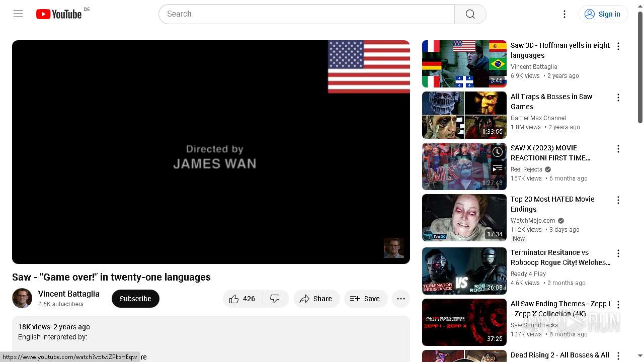Open the top bar settings three-dot menu
Viewport: 644px width, 362px height.
(565, 14)
